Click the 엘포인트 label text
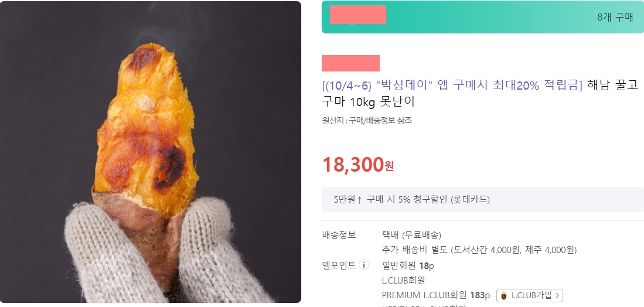This screenshot has height=307, width=644. pyautogui.click(x=339, y=265)
